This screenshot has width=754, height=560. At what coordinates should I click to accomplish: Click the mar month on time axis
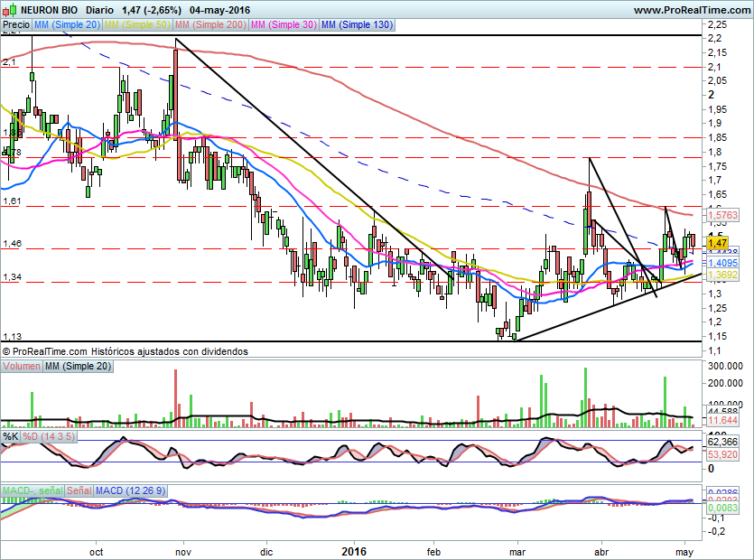pos(517,552)
